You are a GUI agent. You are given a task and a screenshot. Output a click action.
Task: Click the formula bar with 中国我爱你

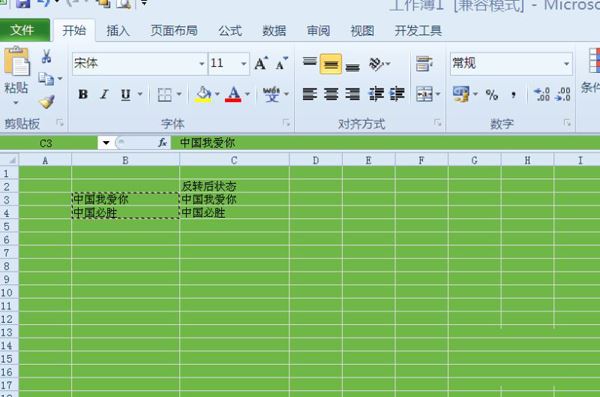click(x=386, y=143)
